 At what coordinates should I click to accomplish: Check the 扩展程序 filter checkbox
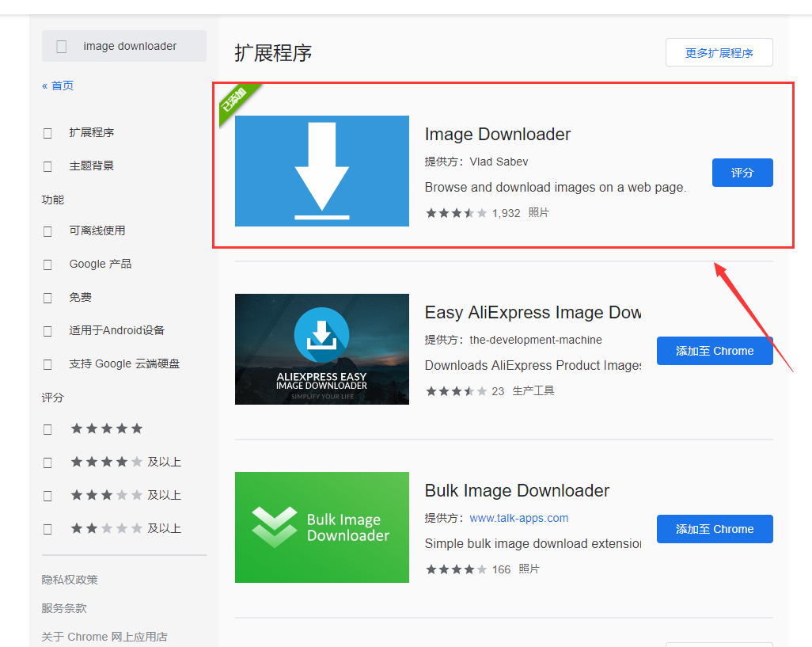pos(47,132)
